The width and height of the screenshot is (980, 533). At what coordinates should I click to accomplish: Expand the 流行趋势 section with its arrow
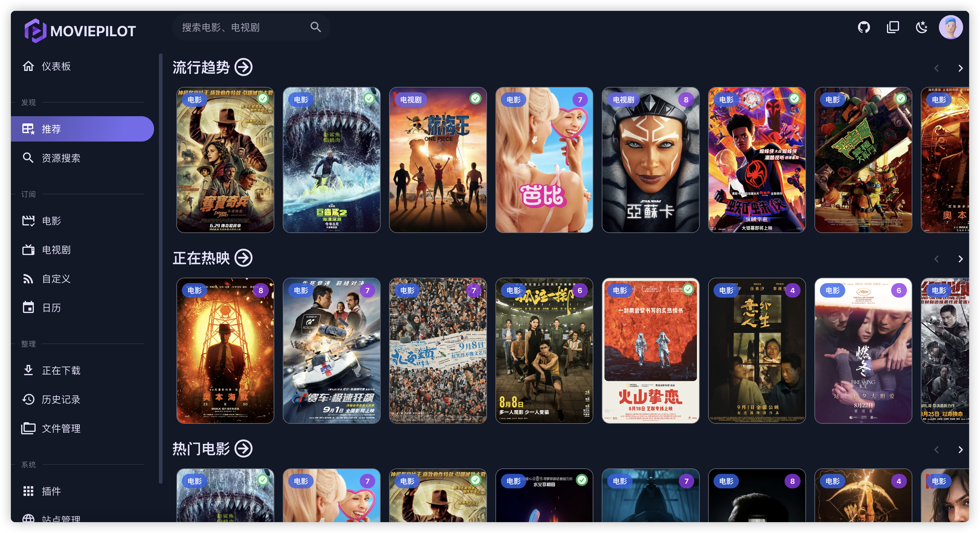(243, 67)
